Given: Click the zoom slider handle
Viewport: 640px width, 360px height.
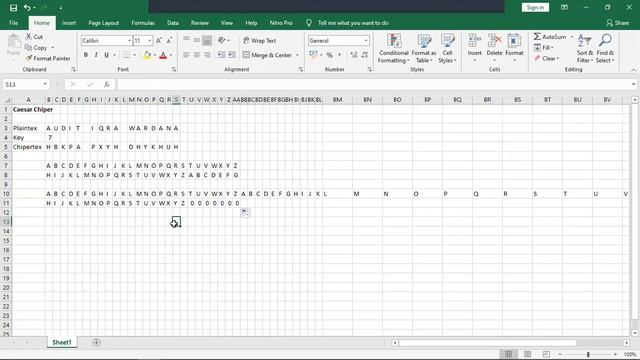Looking at the screenshot, I should (588, 354).
